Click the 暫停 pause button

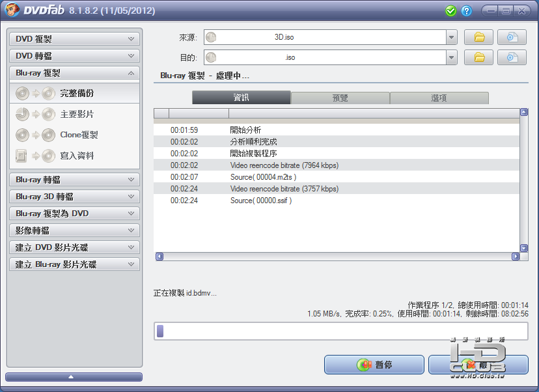(x=374, y=365)
